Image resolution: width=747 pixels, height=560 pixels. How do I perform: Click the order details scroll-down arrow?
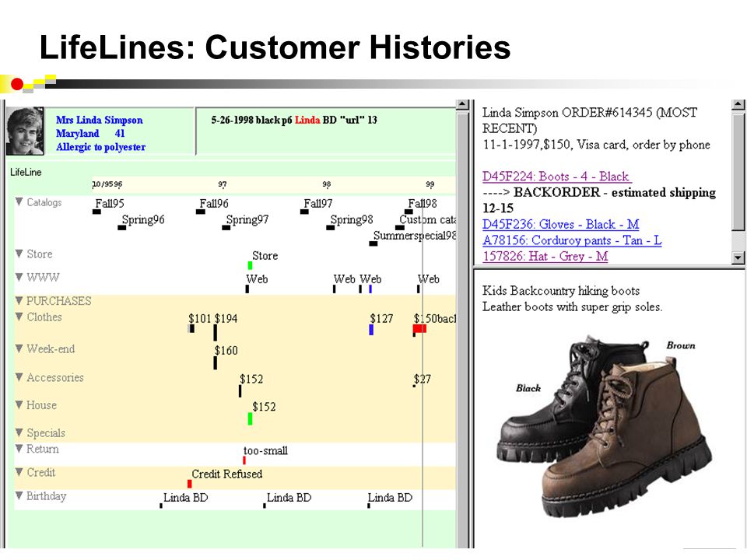click(x=738, y=257)
